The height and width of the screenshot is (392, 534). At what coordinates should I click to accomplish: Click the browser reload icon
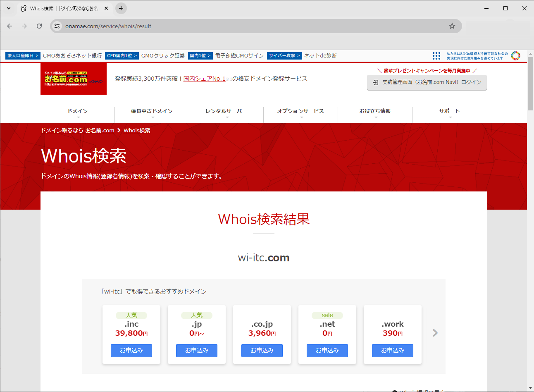coord(39,26)
